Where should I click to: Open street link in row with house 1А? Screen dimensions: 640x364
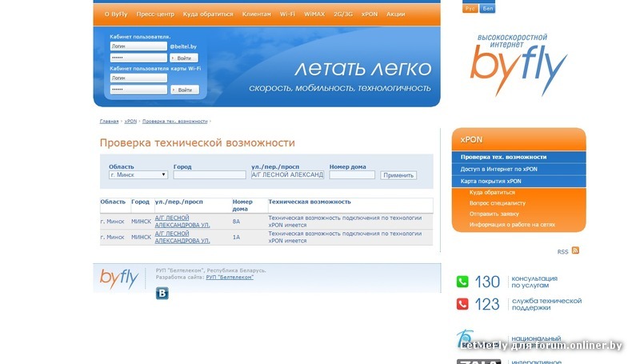[x=182, y=237]
